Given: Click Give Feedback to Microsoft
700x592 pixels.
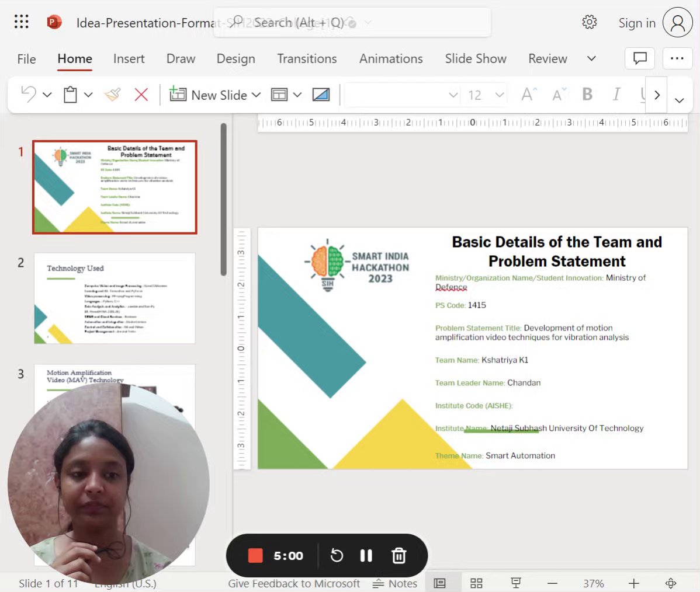Looking at the screenshot, I should click(294, 583).
